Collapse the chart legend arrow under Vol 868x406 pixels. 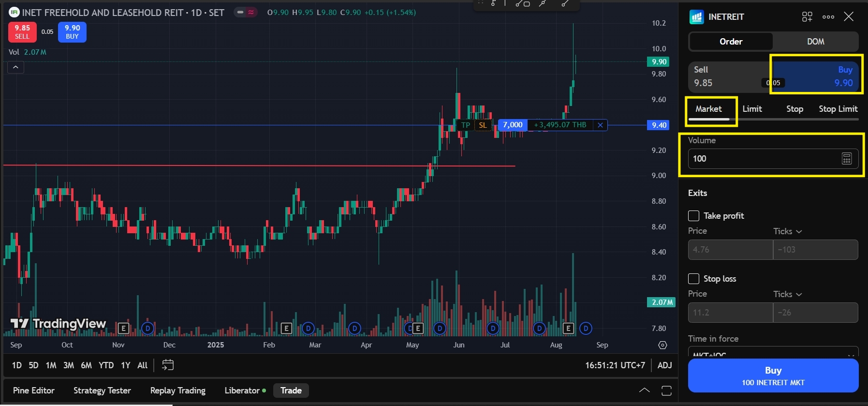[15, 67]
